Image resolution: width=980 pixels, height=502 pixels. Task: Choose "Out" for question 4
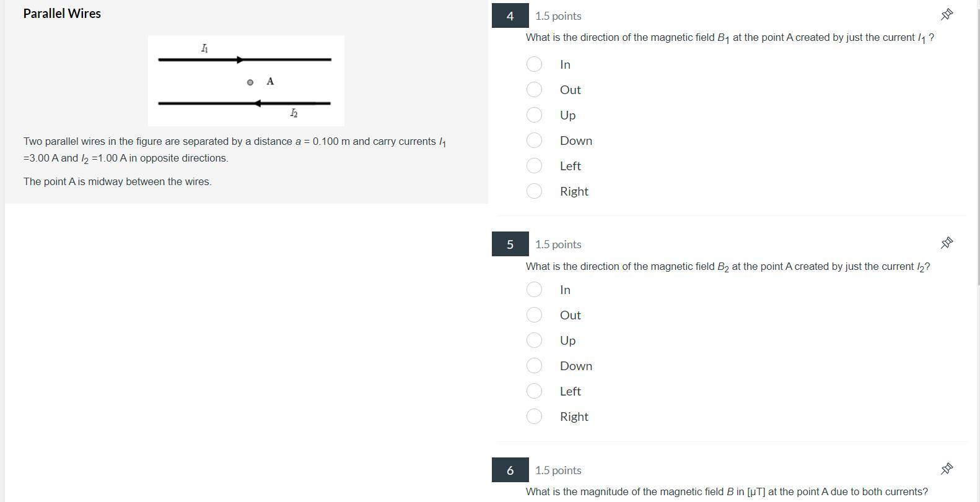click(x=534, y=90)
